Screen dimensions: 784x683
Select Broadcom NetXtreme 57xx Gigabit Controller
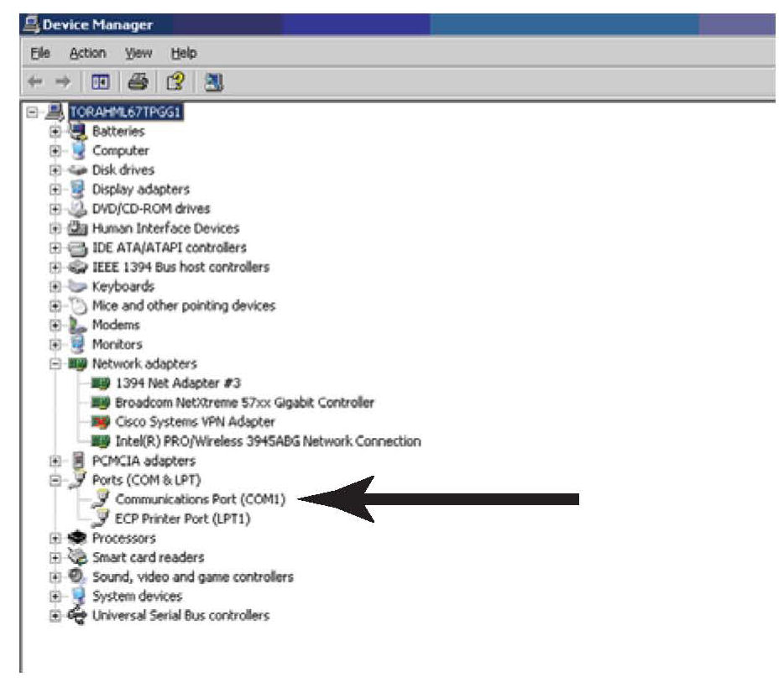click(244, 402)
